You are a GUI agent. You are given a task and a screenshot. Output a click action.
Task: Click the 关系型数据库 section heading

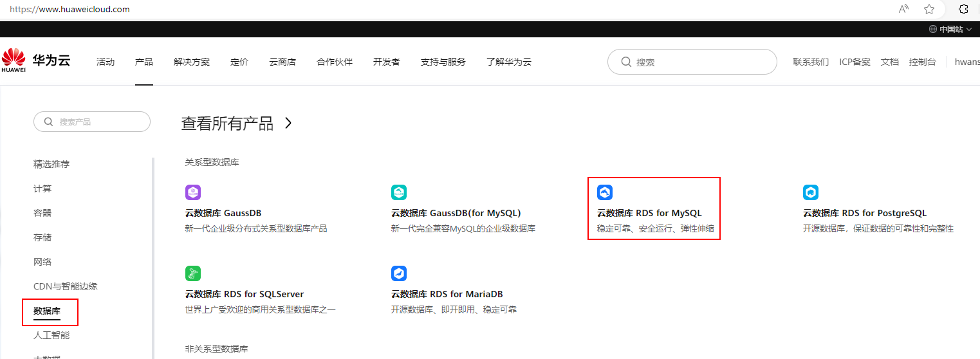pos(212,163)
